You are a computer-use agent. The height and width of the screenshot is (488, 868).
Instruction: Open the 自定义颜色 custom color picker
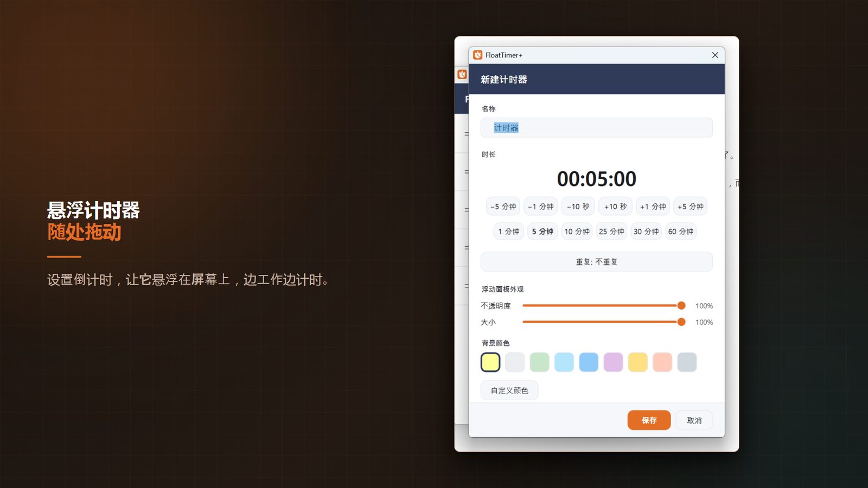pyautogui.click(x=509, y=390)
